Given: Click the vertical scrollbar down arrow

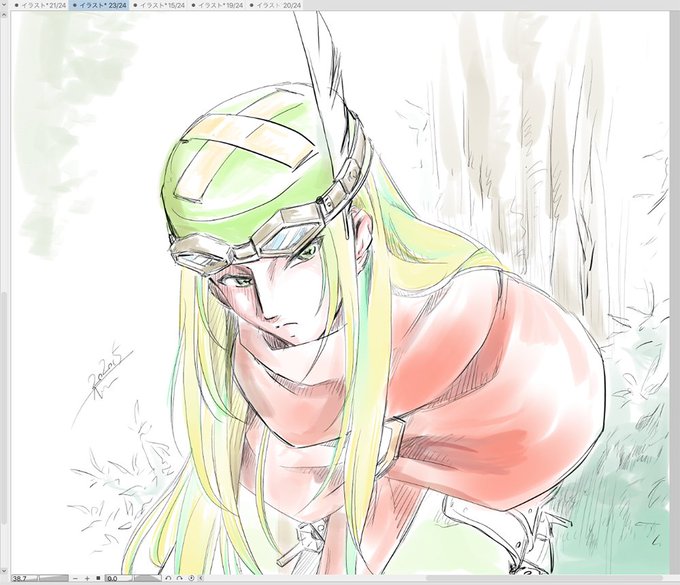Looking at the screenshot, I should [4, 570].
